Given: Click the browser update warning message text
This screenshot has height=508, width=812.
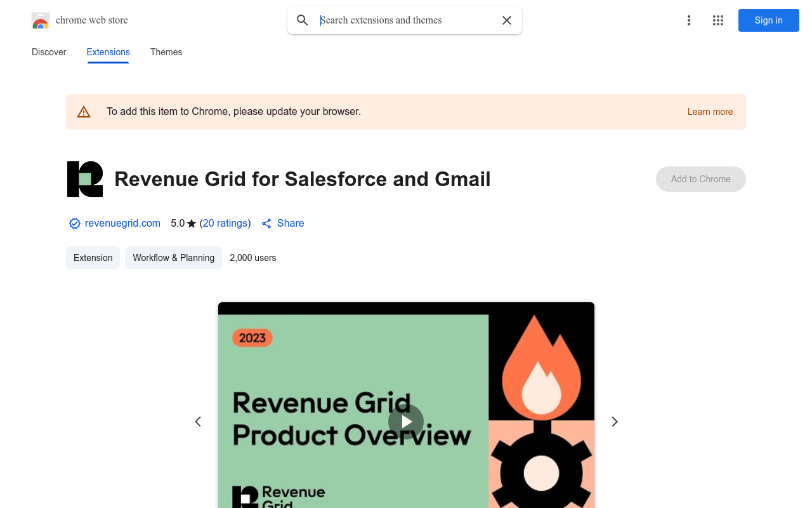Looking at the screenshot, I should tap(233, 112).
